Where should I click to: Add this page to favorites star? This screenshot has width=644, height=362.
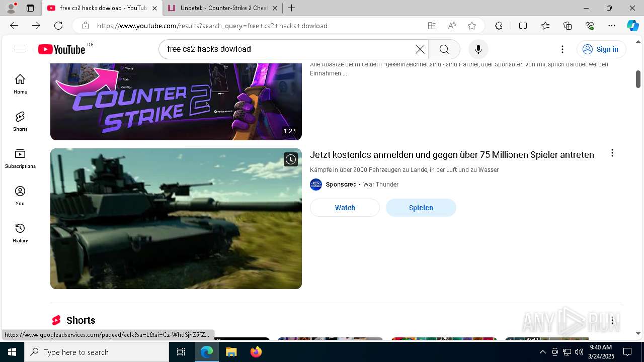tap(472, 26)
